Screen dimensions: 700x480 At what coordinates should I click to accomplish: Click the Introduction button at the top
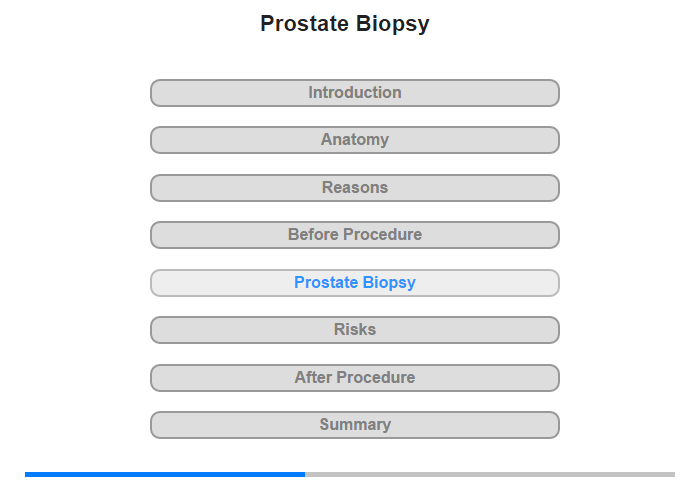[x=354, y=93]
